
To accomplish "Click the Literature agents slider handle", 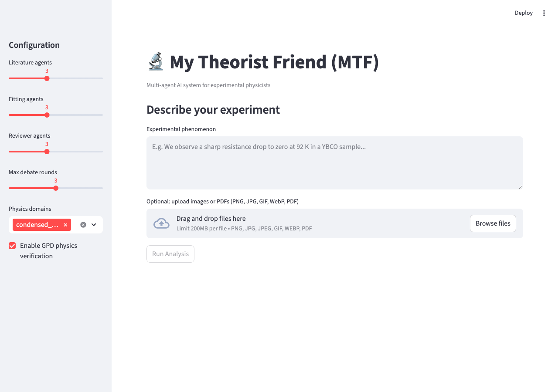I will click(x=47, y=78).
